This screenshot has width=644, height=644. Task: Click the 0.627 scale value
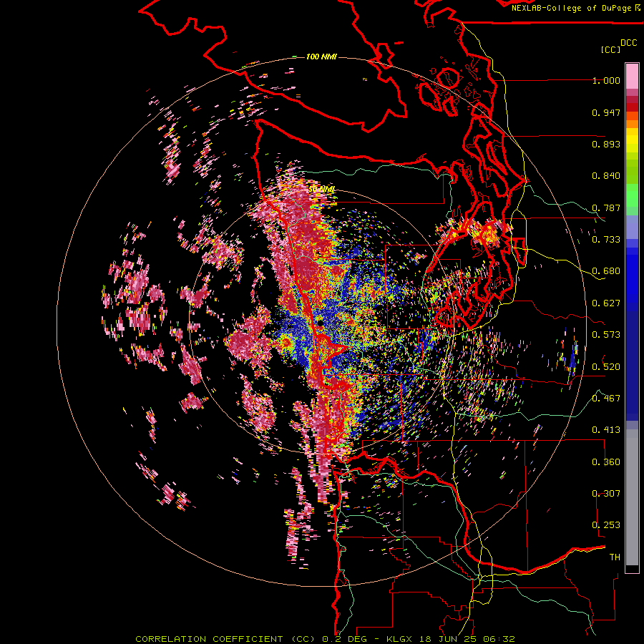click(606, 303)
